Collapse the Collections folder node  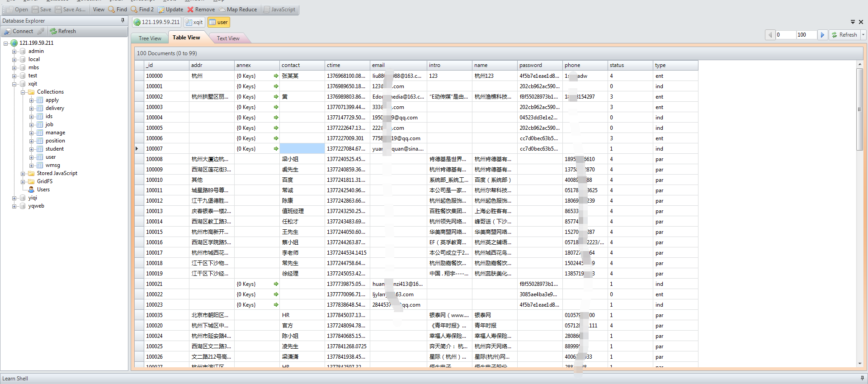tap(23, 92)
